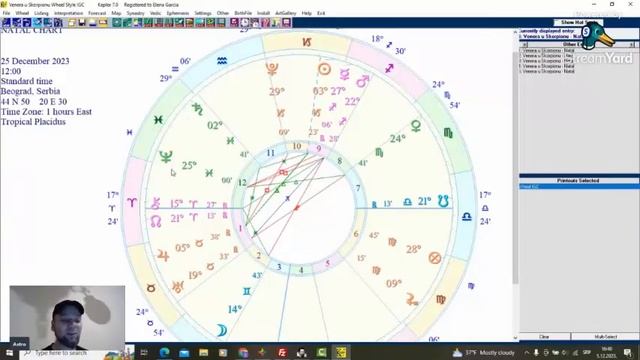Click the South Node glyph at 21° Libra

point(443,201)
